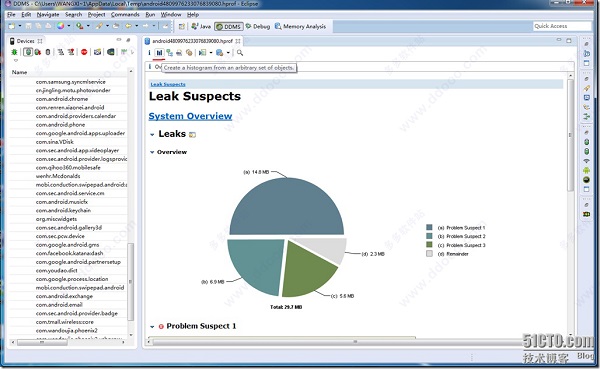Open the Window menu
This screenshot has width=600, height=369.
pyautogui.click(x=171, y=15)
